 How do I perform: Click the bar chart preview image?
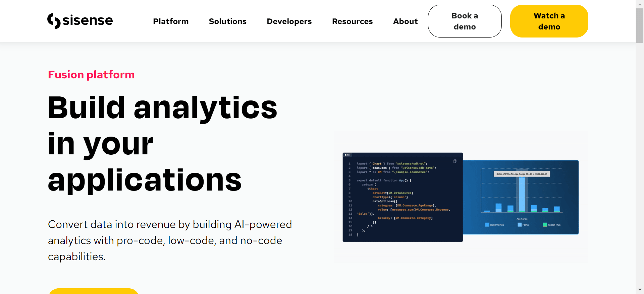pos(521,197)
